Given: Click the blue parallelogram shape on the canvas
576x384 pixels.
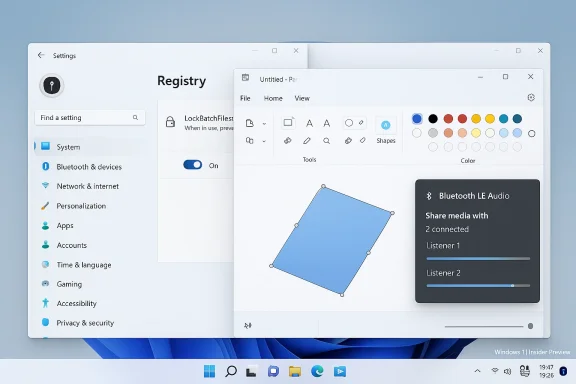Looking at the screenshot, I should tap(332, 241).
